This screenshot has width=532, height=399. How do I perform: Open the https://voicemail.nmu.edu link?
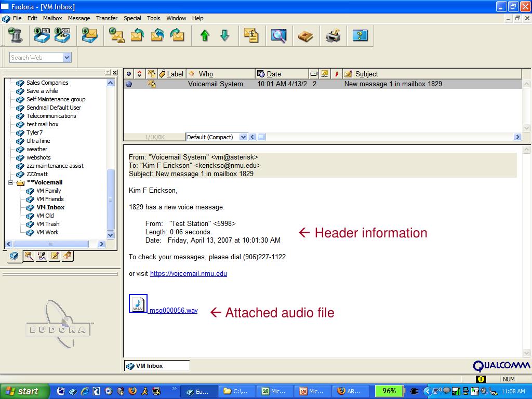coord(189,273)
